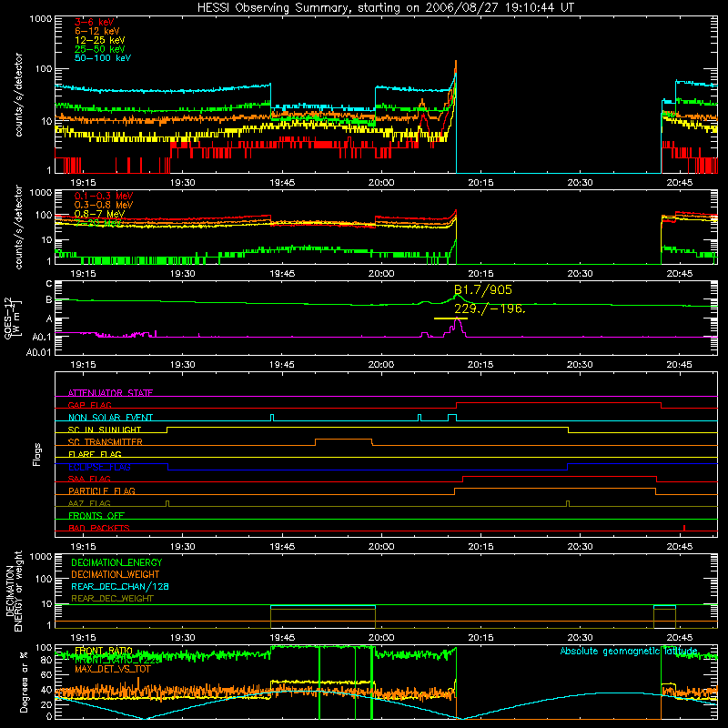Viewport: 728px width, 728px height.
Task: Click the green 7-20 MeV legend label
Action: (96, 223)
